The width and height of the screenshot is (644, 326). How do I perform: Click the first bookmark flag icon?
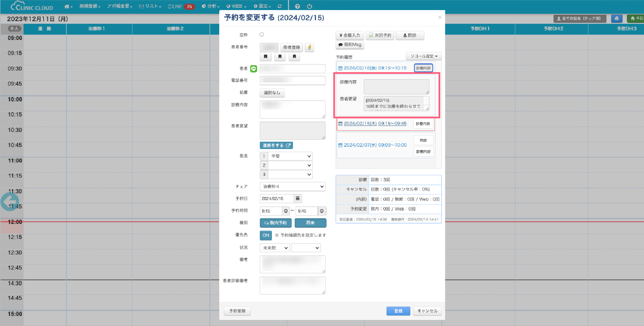266,57
